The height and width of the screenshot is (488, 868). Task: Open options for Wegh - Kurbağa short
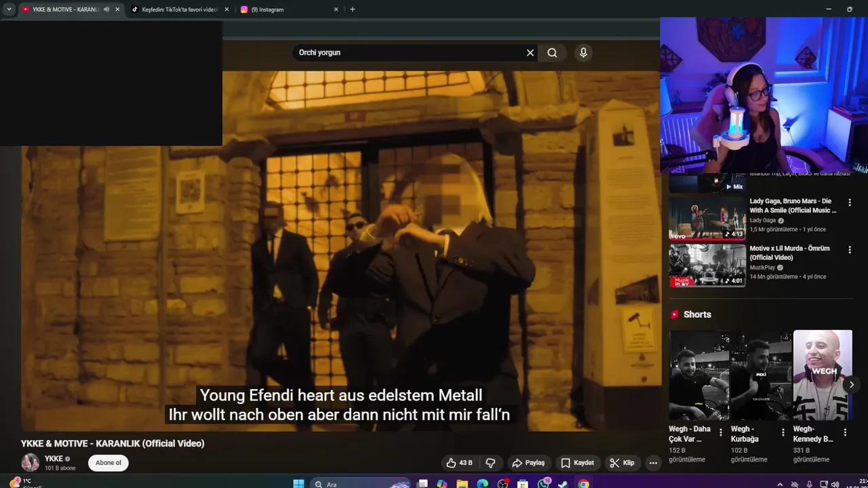point(783,432)
